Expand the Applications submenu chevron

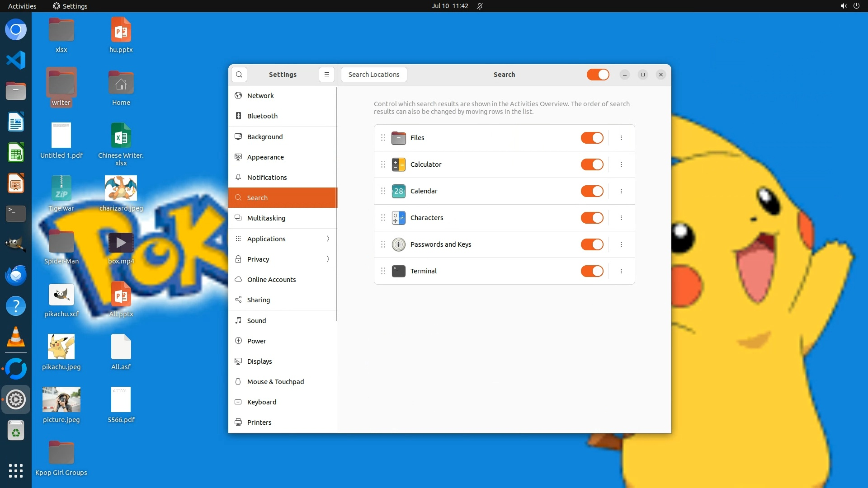(328, 239)
